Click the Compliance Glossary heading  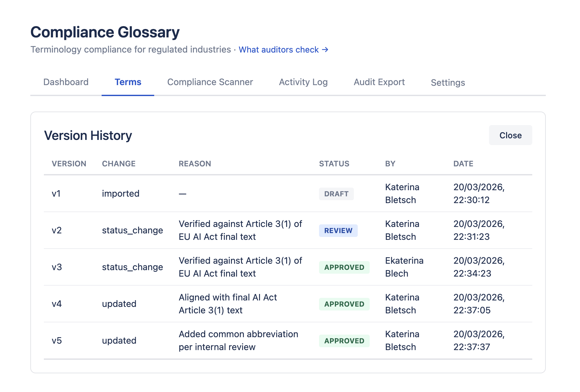[x=105, y=32]
